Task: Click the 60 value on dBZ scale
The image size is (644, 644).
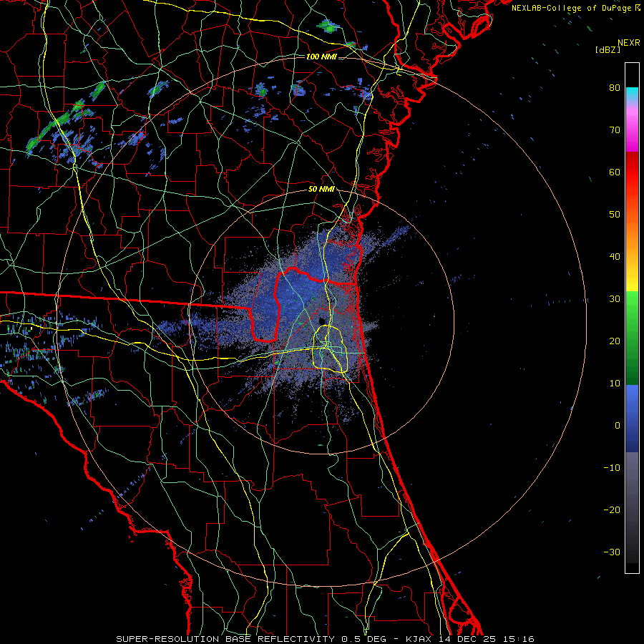Action: pos(615,172)
